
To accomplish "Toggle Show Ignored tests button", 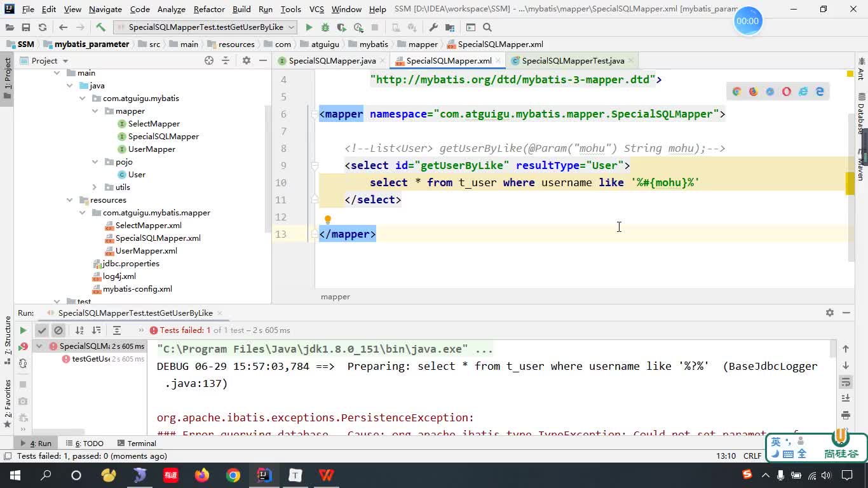I will coord(58,330).
